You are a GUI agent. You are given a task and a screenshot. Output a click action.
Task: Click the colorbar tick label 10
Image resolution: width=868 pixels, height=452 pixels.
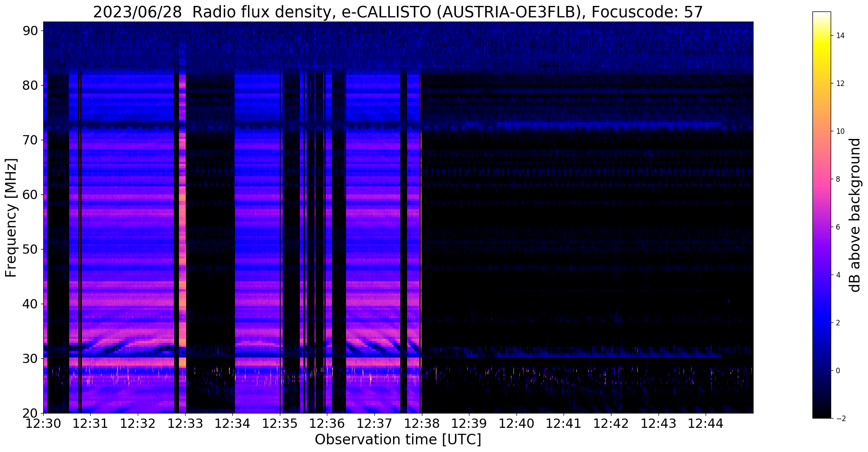pyautogui.click(x=840, y=131)
